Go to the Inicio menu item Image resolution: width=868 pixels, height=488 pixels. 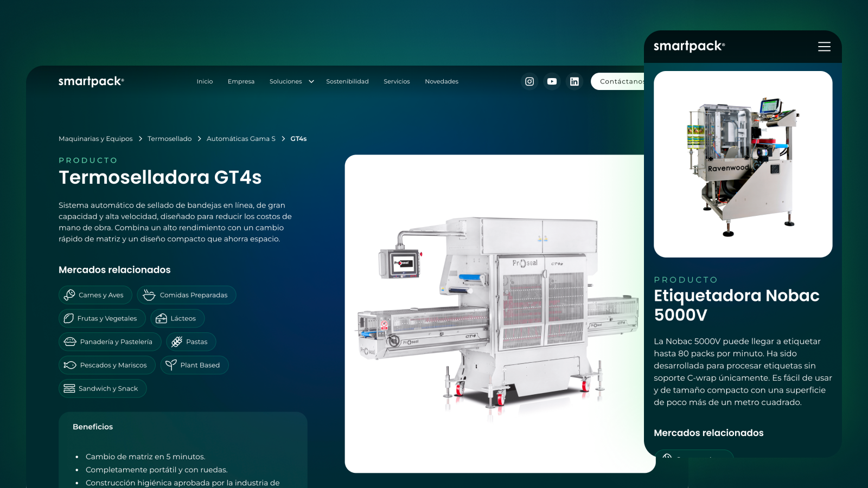(x=205, y=81)
